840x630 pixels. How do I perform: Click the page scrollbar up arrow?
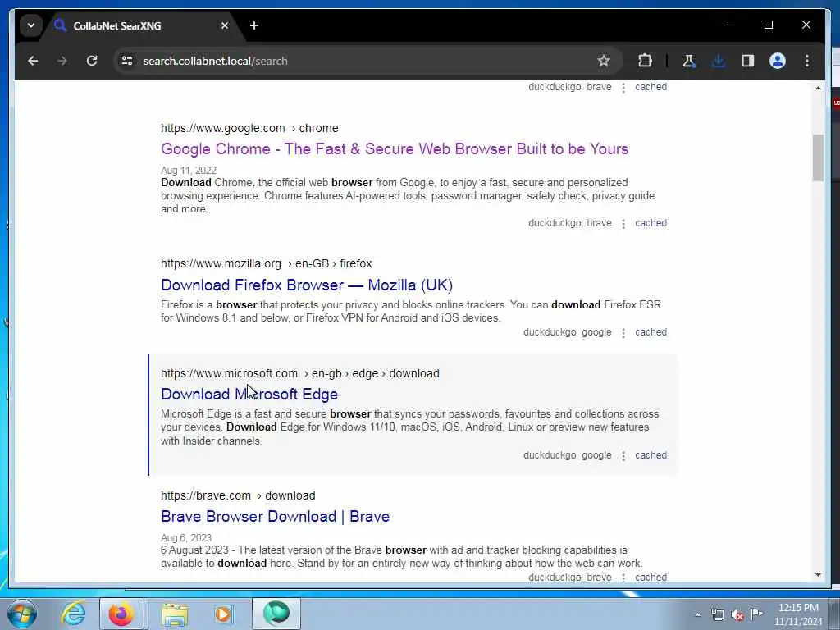click(x=818, y=88)
